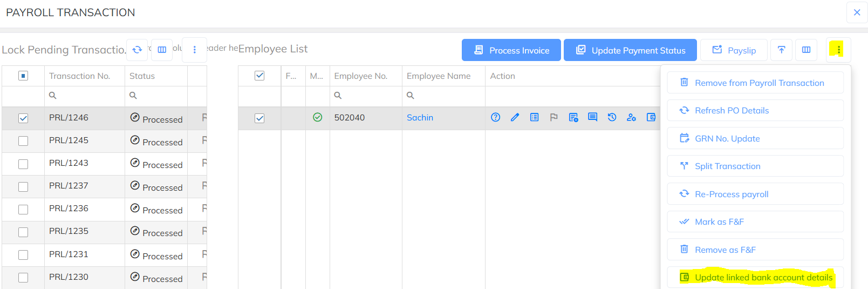Open more options for transaction list
The image size is (868, 289).
(x=195, y=50)
